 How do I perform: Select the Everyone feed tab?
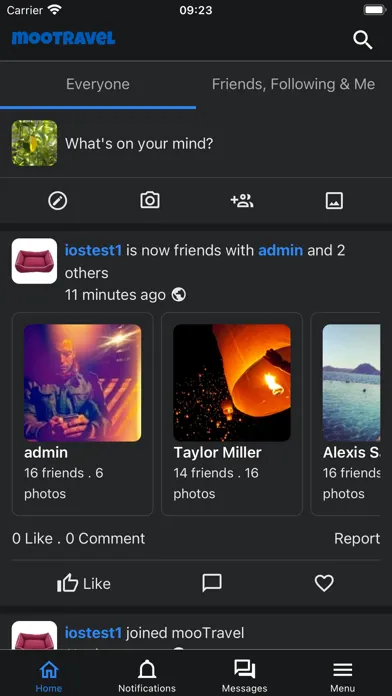coord(98,84)
